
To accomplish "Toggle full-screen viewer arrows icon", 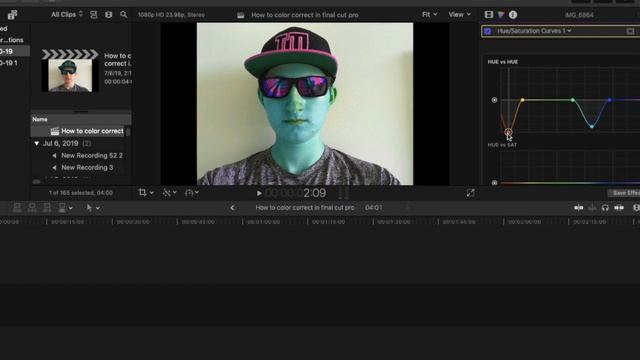I will (470, 193).
